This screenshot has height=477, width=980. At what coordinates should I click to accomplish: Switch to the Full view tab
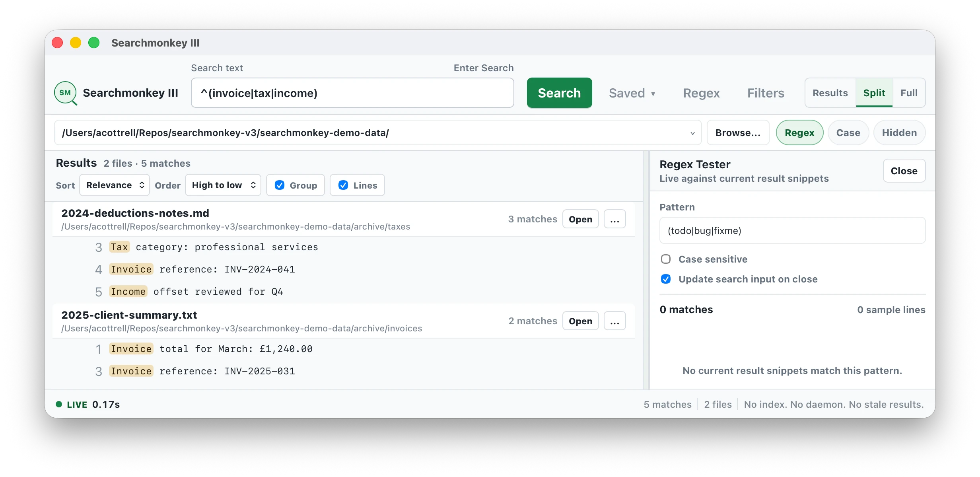[909, 93]
